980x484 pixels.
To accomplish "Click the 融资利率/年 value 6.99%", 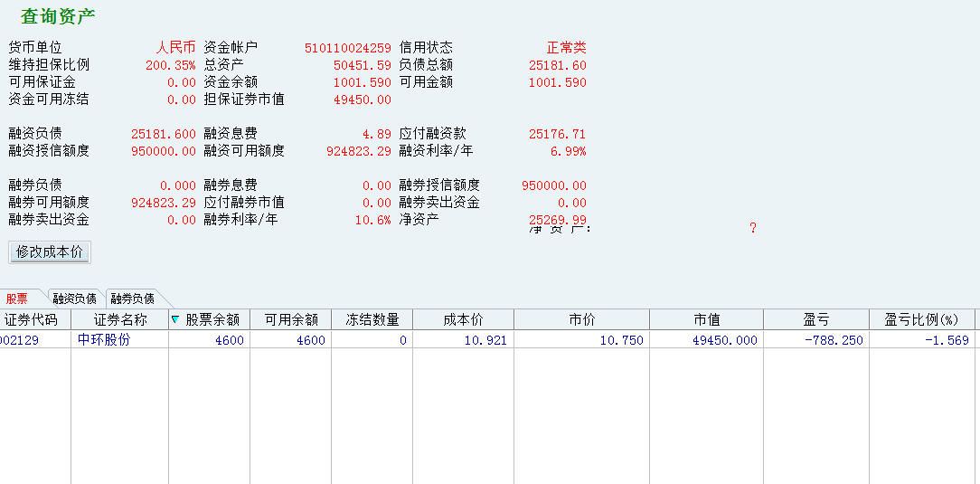I will click(x=568, y=151).
